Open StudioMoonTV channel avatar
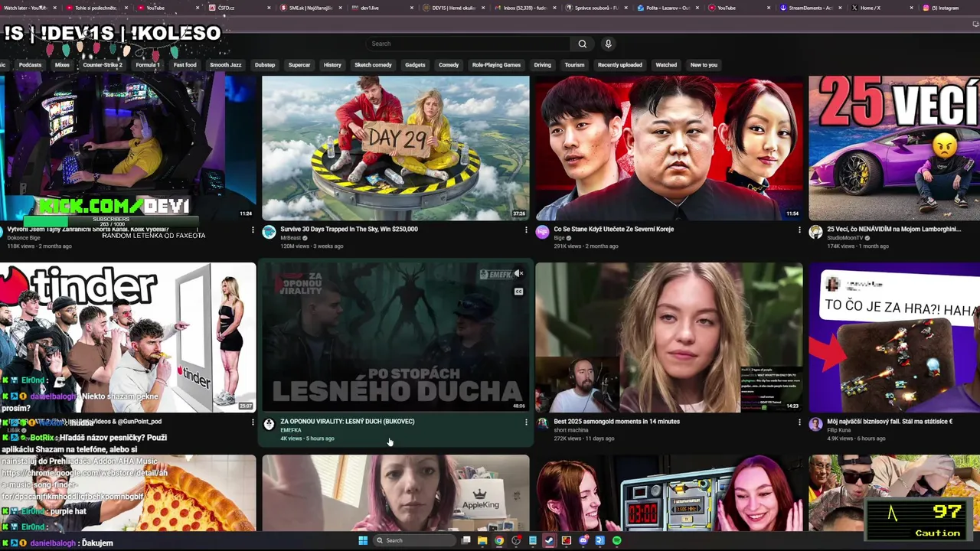 point(815,233)
